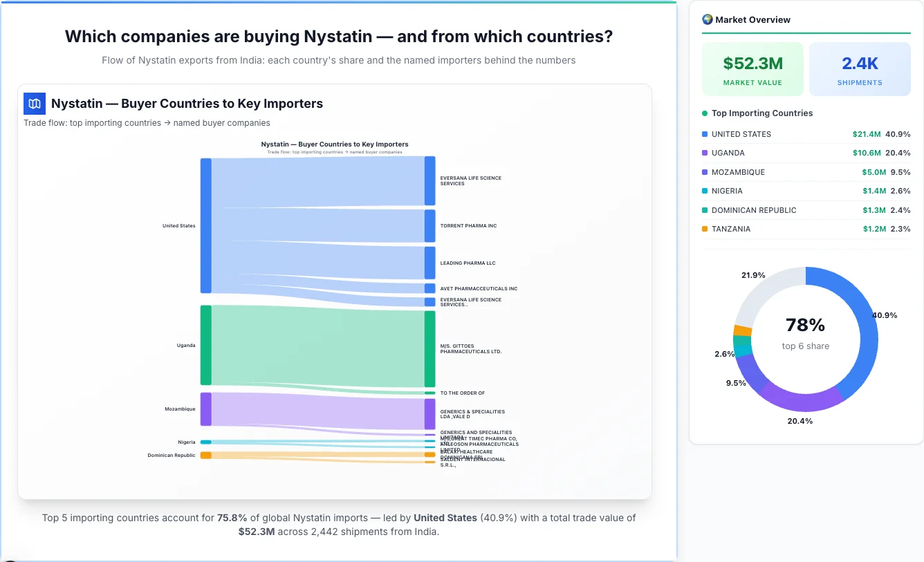Select the SHIPMENTS stat card
Image resolution: width=924 pixels, height=562 pixels.
860,68
